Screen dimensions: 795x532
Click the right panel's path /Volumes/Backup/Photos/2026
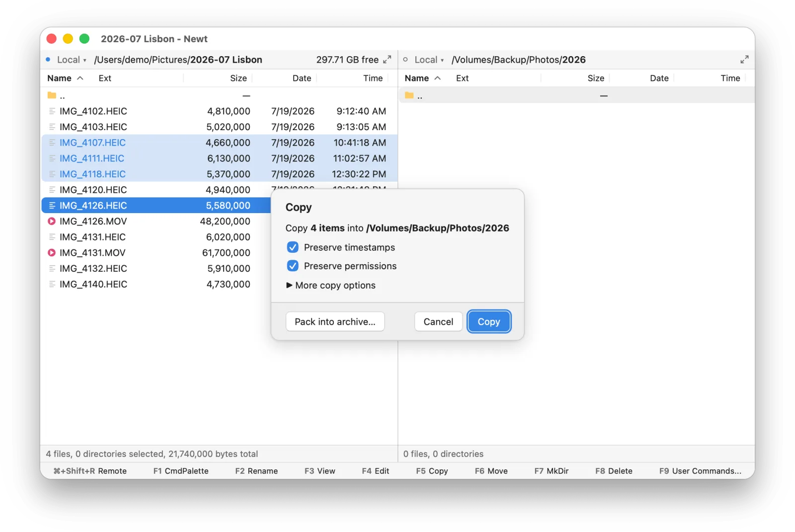click(x=518, y=60)
